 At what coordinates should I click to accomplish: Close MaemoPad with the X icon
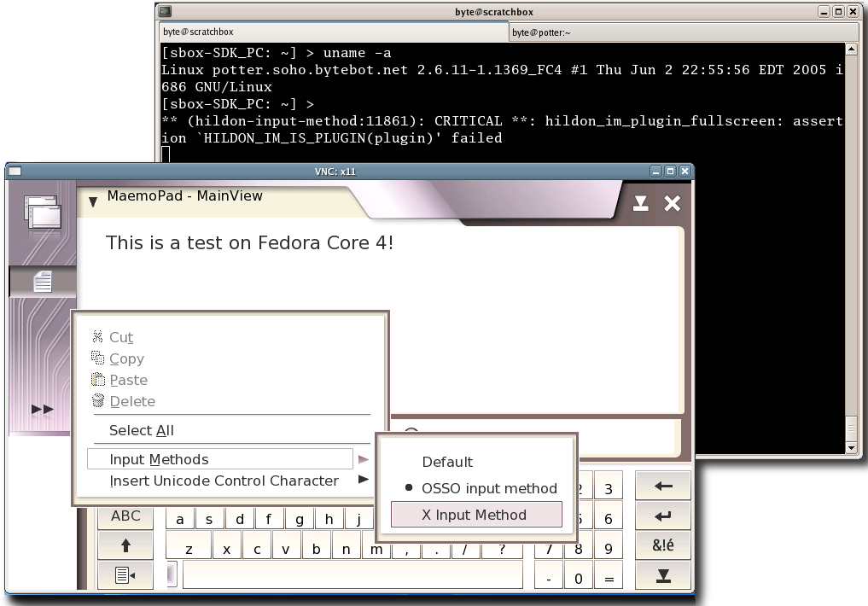[x=672, y=203]
